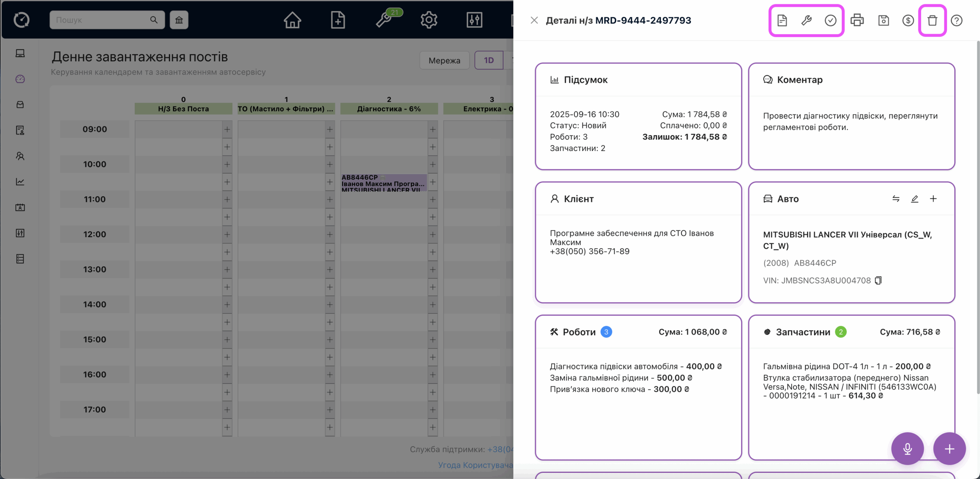Open the Угода Користувача link
The height and width of the screenshot is (479, 980).
pyautogui.click(x=475, y=465)
